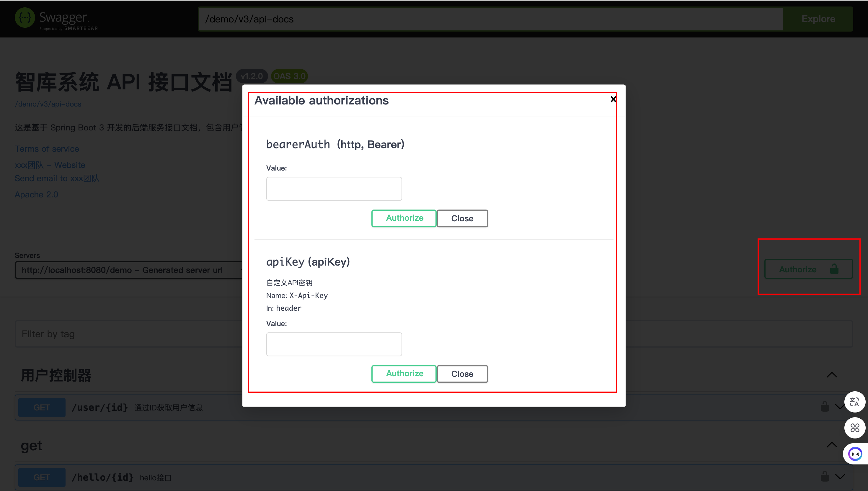The width and height of the screenshot is (868, 491).
Task: Click the 通过ID获取用户信息 summary text
Action: 168,408
